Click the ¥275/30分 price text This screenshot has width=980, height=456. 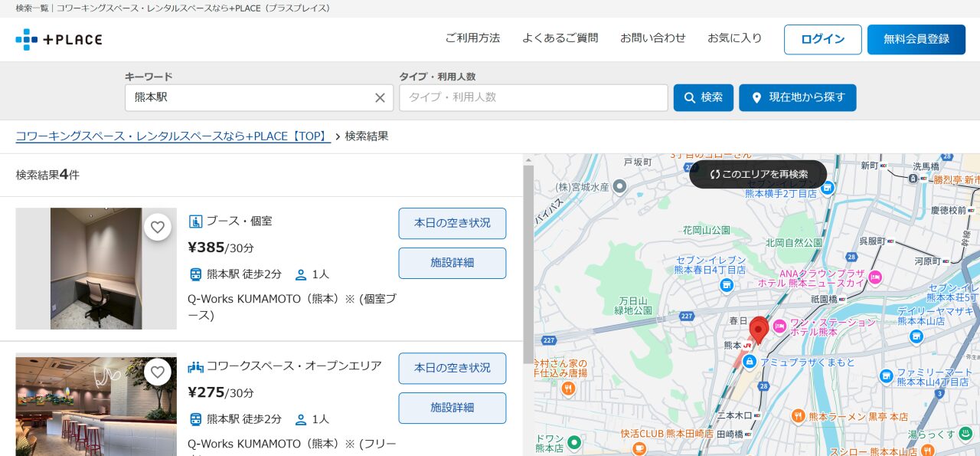220,392
